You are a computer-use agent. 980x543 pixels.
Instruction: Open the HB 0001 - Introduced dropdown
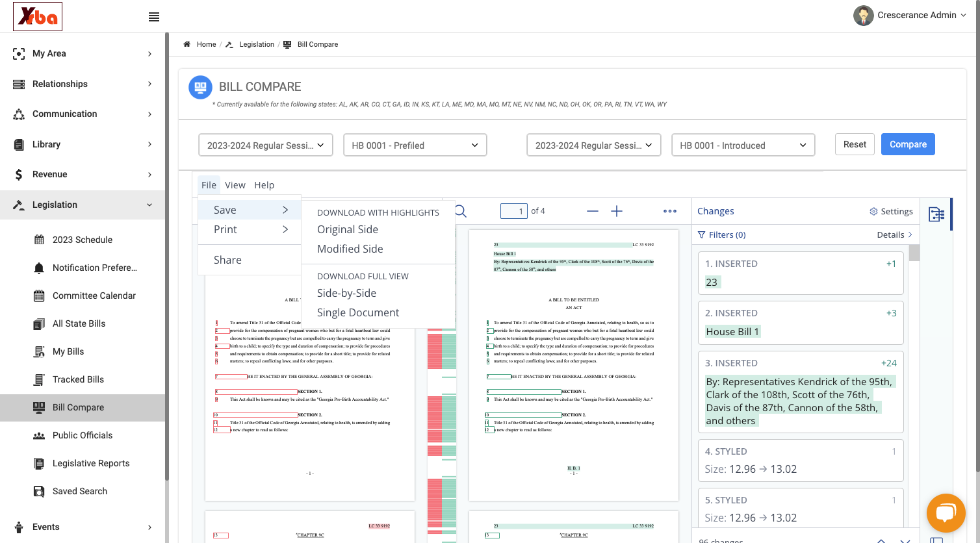click(743, 145)
